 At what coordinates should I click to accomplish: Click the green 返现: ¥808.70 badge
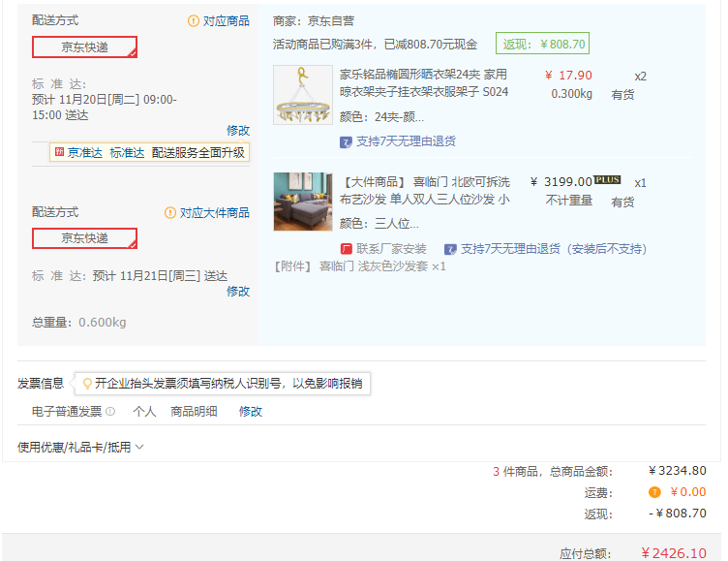pyautogui.click(x=542, y=44)
